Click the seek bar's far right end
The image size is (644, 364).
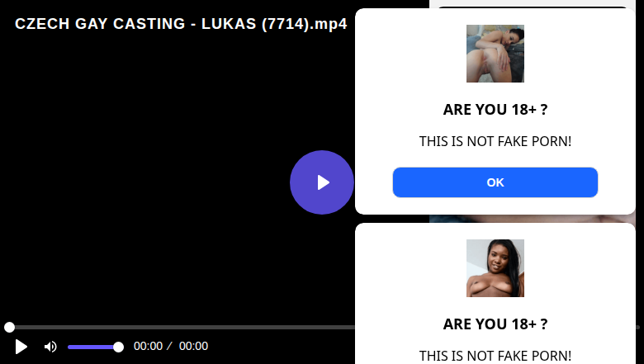tap(638, 327)
